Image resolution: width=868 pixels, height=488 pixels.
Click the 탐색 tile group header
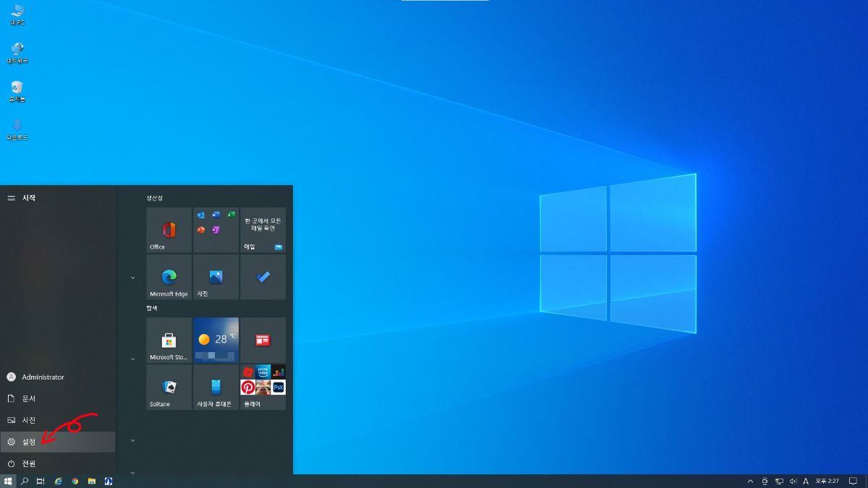[x=152, y=308]
